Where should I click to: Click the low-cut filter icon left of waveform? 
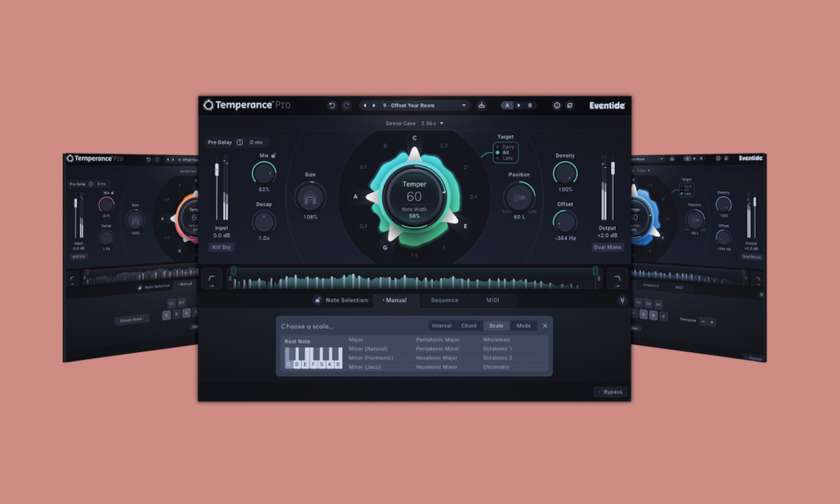(212, 278)
